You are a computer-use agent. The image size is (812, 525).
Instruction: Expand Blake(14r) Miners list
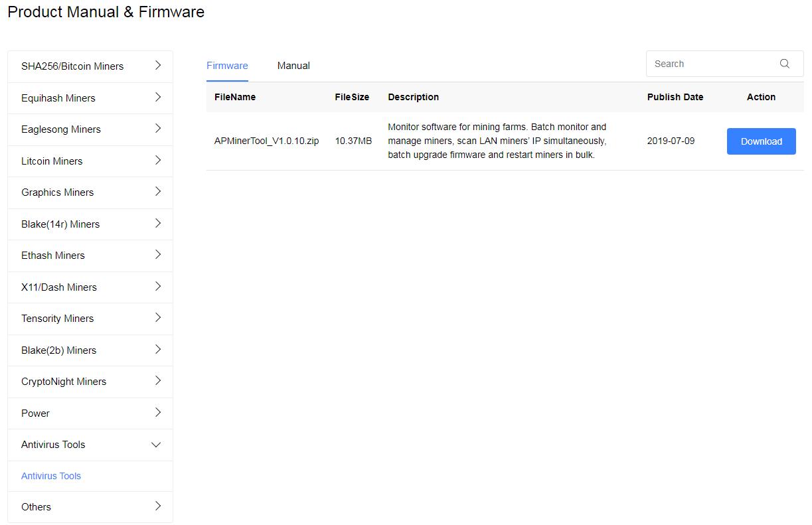point(157,224)
